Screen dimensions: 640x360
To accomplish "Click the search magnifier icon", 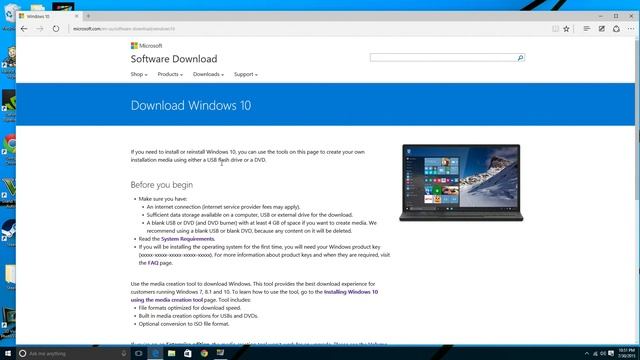I will [x=520, y=58].
